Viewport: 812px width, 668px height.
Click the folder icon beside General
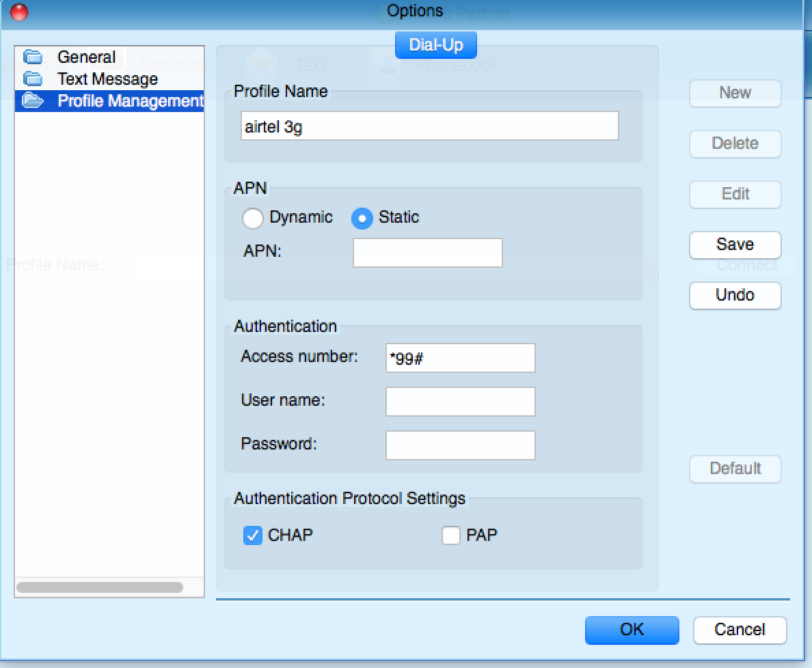coord(33,57)
